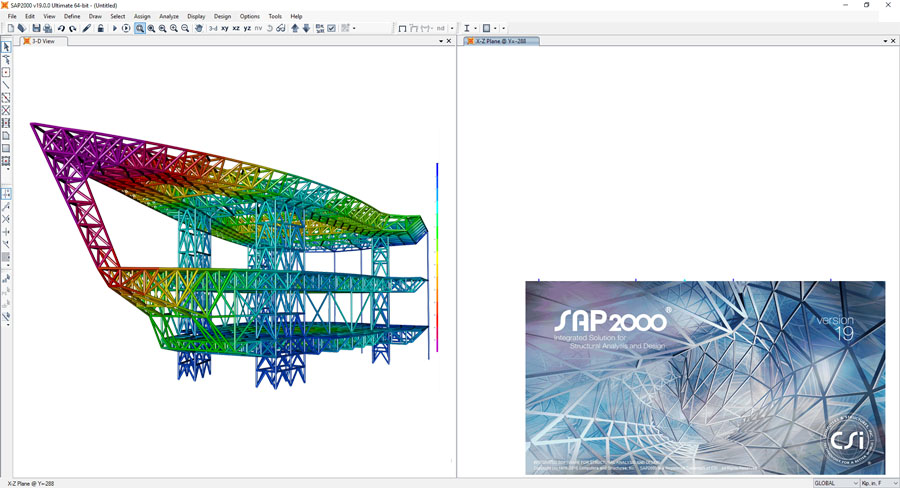
Task: Open the Define menu
Action: (x=72, y=16)
